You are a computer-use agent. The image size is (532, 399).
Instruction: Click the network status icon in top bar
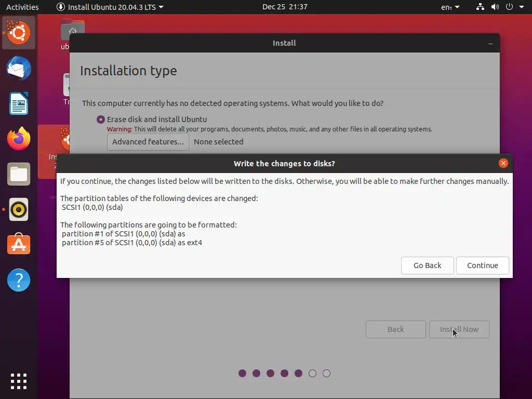(x=480, y=7)
